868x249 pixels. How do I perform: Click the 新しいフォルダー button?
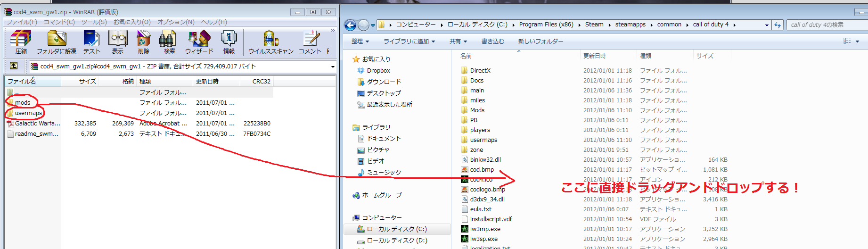point(540,41)
